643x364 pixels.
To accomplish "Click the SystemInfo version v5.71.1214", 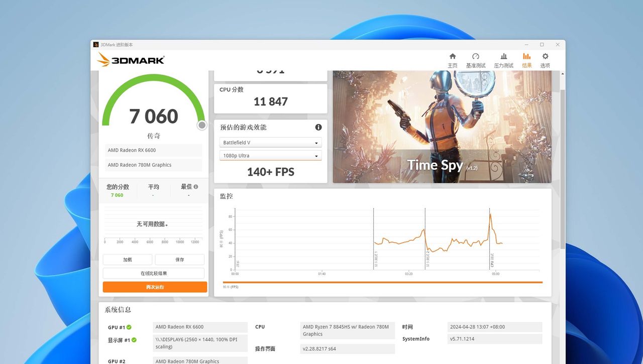I will pyautogui.click(x=495, y=339).
